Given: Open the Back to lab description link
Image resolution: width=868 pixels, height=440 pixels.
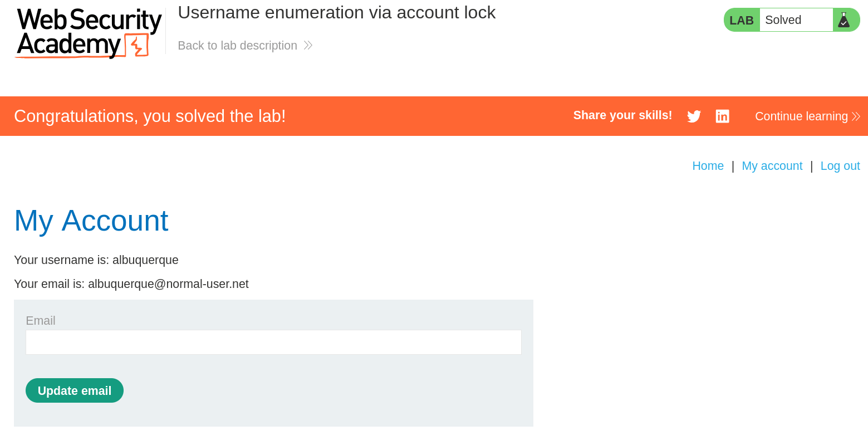Looking at the screenshot, I should [x=237, y=46].
